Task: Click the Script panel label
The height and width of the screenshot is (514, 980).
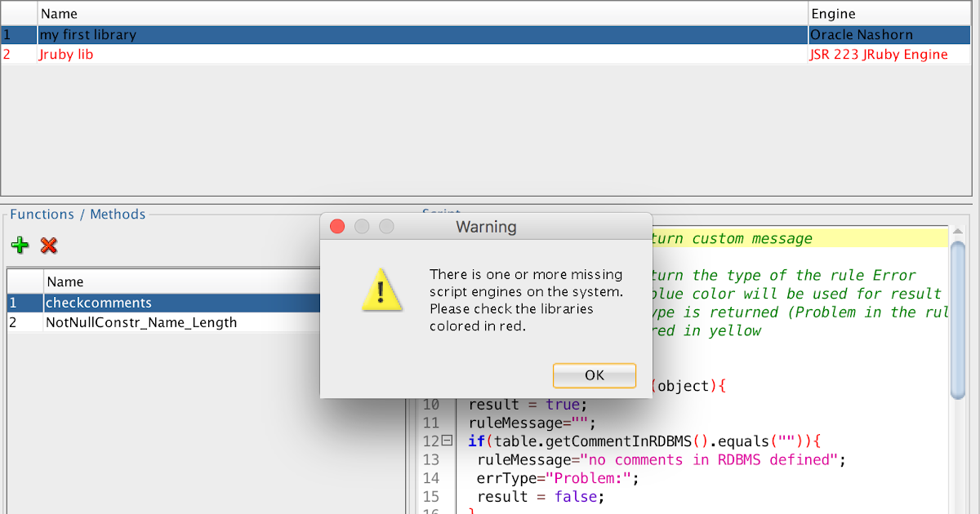Action: click(x=441, y=214)
